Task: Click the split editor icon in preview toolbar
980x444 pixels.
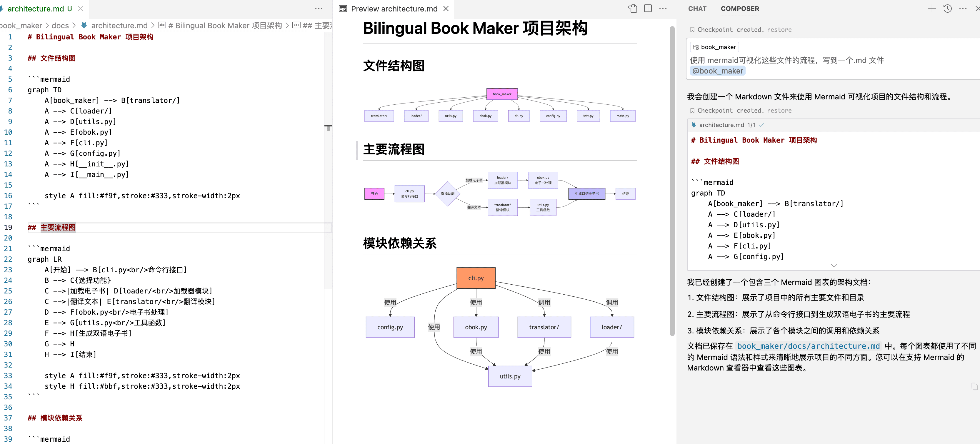Action: point(648,8)
